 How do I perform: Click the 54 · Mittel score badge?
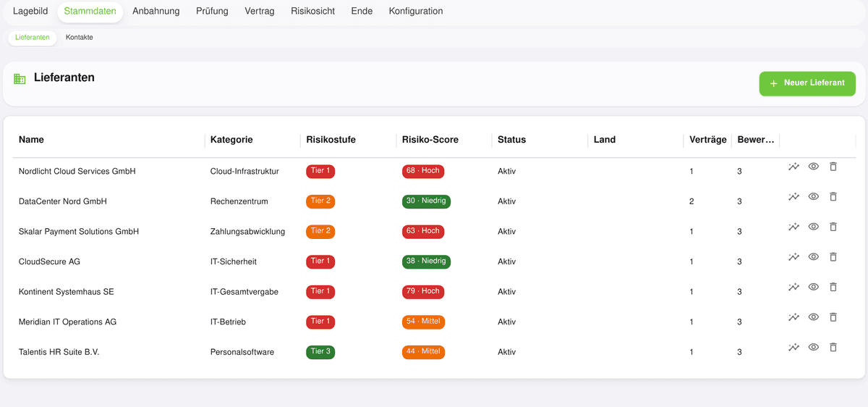pyautogui.click(x=423, y=322)
